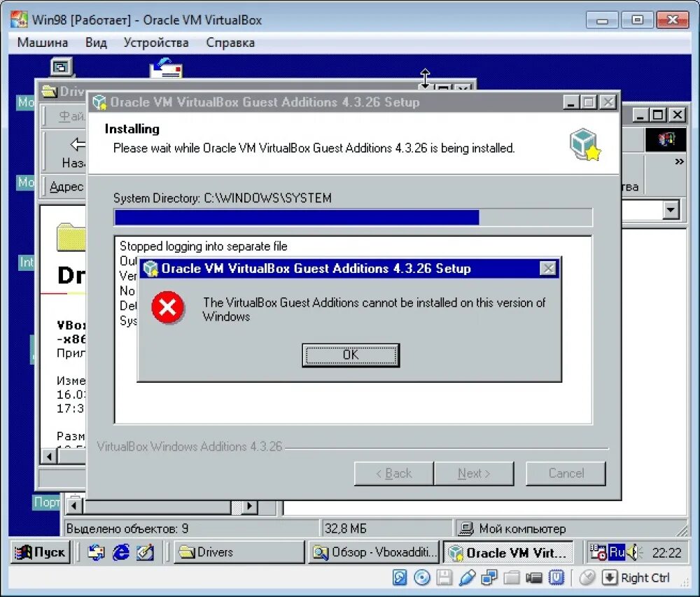
Task: Click Выделено объектов: 9 status text
Action: click(127, 528)
